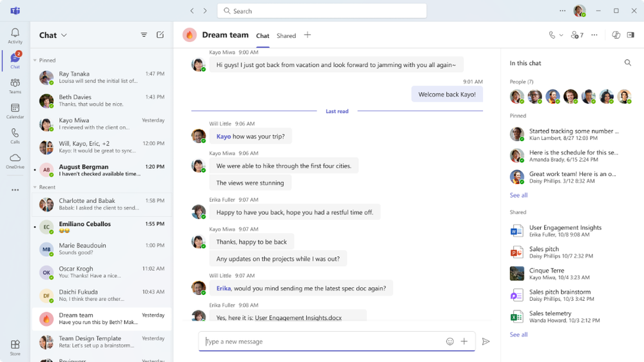Click plus for actions and apps in compose box
Viewport: 644px width, 362px height.
[x=464, y=341]
